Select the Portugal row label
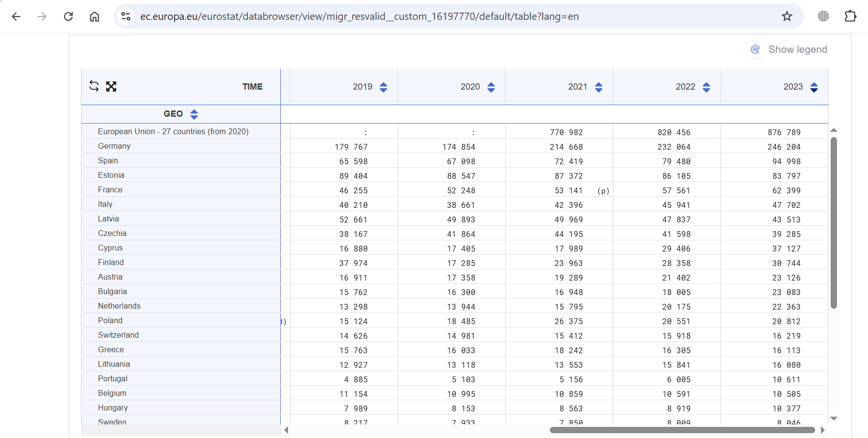This screenshot has width=868, height=438. (113, 378)
